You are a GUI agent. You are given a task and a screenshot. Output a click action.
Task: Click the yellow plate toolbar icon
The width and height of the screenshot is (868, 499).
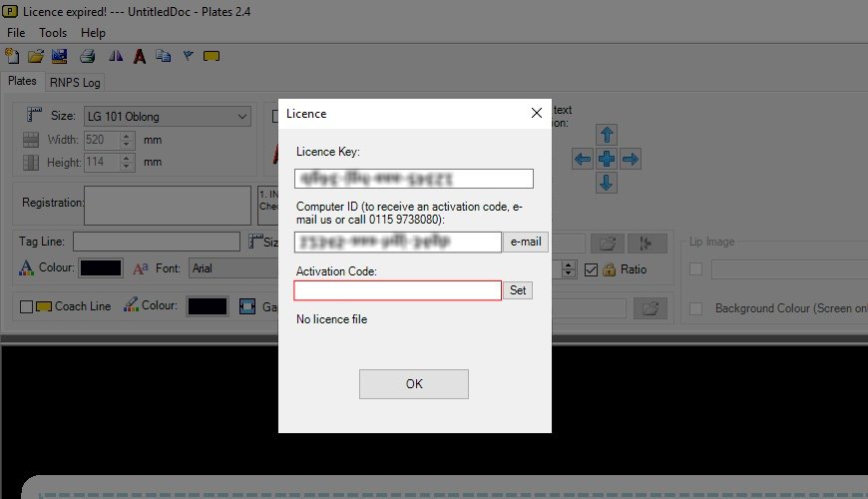click(x=212, y=56)
